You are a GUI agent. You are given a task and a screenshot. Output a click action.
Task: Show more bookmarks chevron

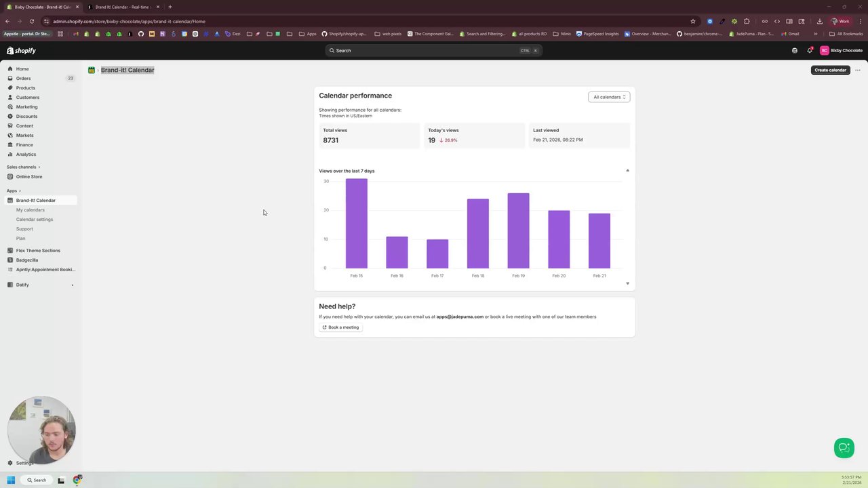coord(816,34)
